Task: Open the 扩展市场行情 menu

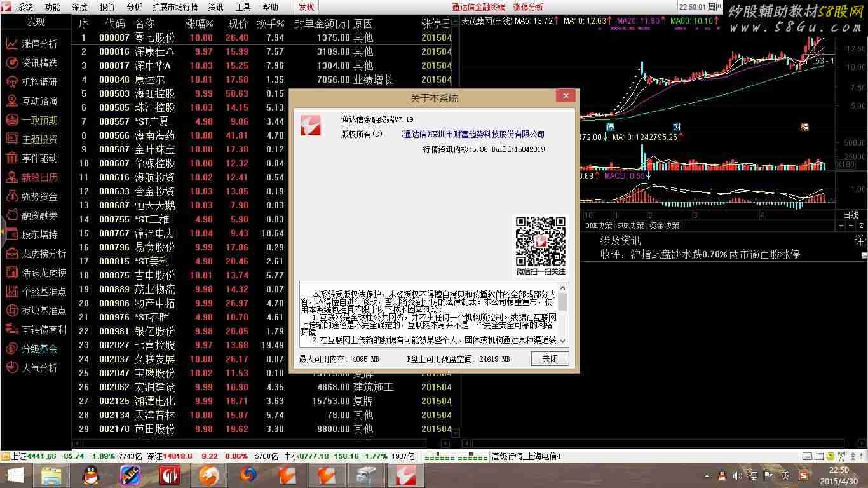Action: coord(175,7)
